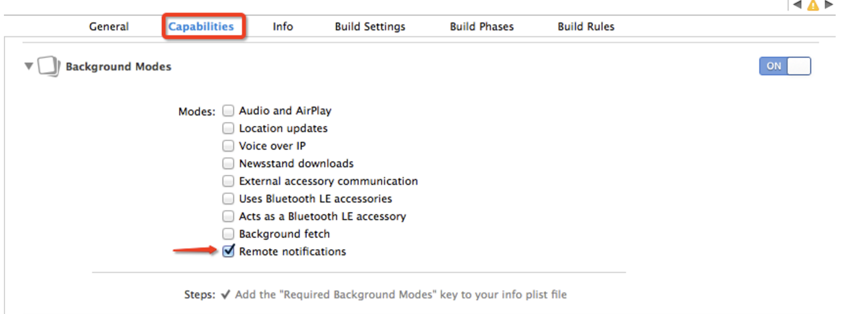Enable the Background fetch checkbox
Screen dimensions: 868x314
pyautogui.click(x=228, y=234)
